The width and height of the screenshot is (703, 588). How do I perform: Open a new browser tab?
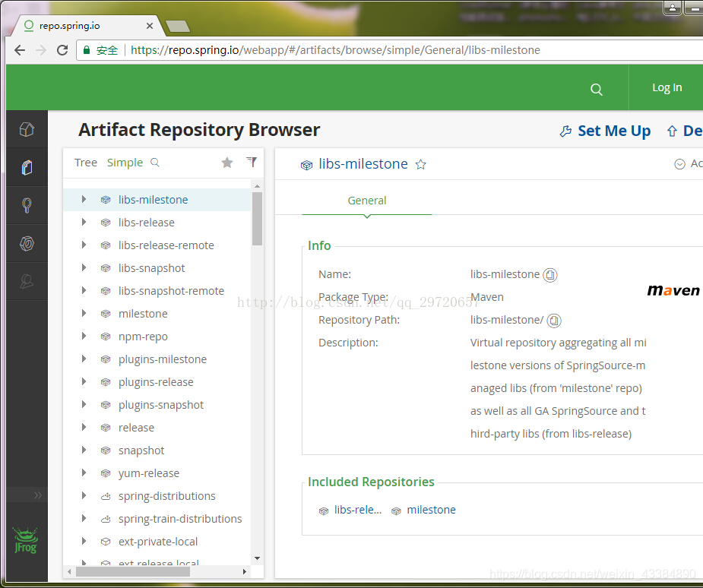pyautogui.click(x=178, y=27)
